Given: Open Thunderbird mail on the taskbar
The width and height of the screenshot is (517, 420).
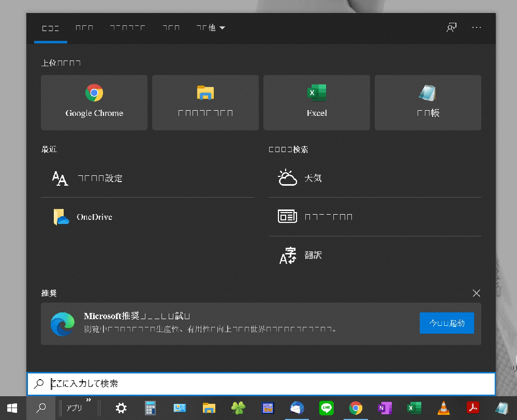Looking at the screenshot, I should 297,408.
